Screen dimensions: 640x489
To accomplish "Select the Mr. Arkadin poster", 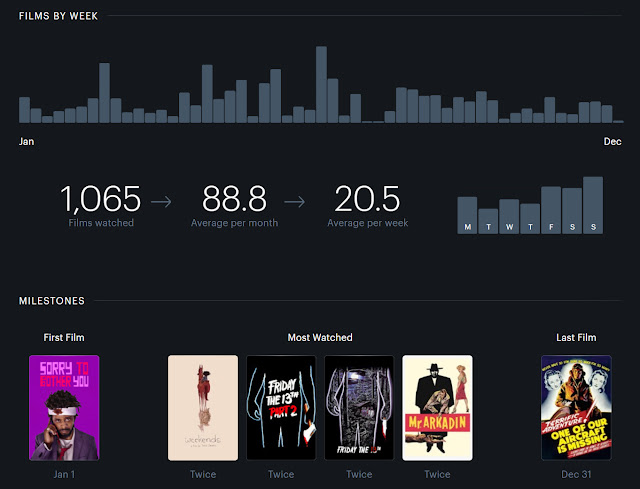I will (438, 408).
